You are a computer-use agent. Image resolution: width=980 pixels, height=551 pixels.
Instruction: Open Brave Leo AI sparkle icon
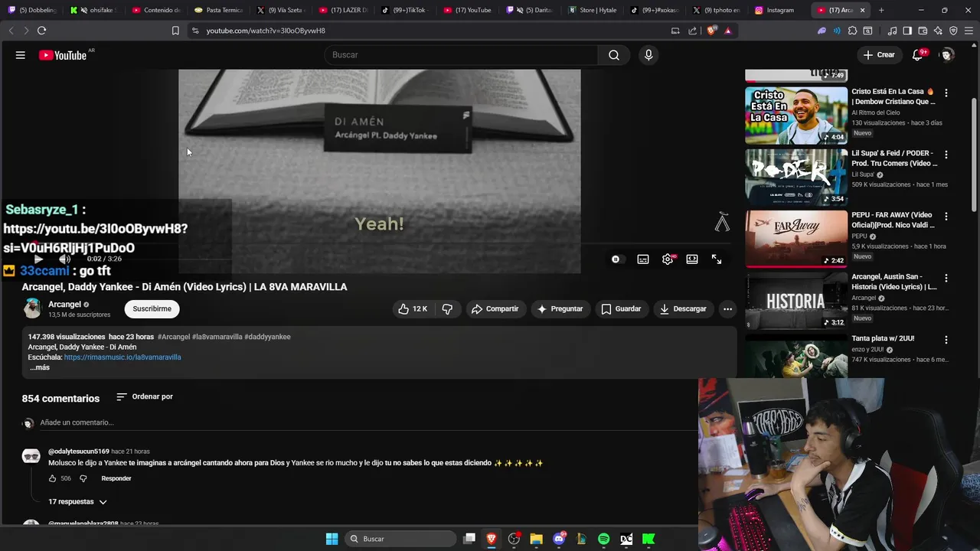coord(938,31)
